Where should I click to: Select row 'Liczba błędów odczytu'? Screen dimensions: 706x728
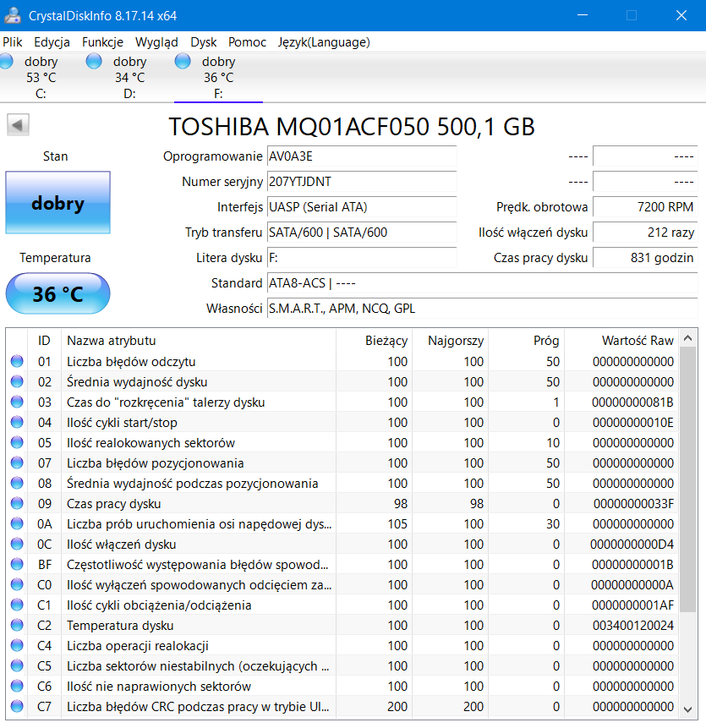coord(342,361)
